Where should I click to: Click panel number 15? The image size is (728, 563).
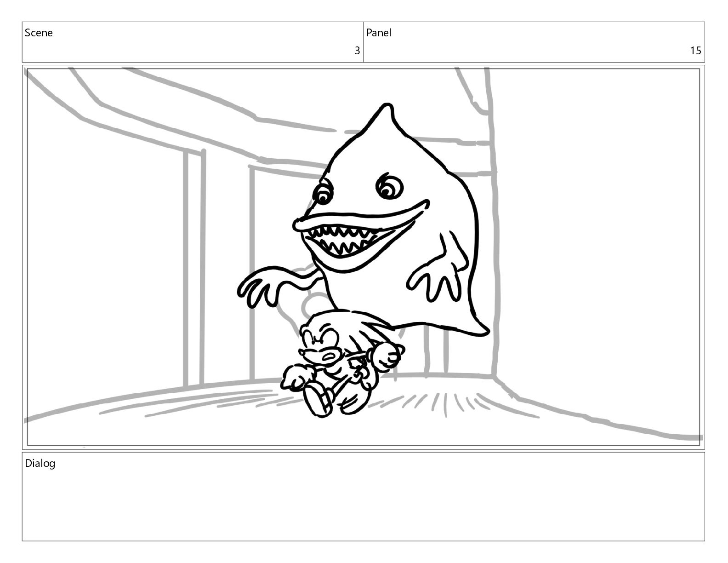point(695,51)
